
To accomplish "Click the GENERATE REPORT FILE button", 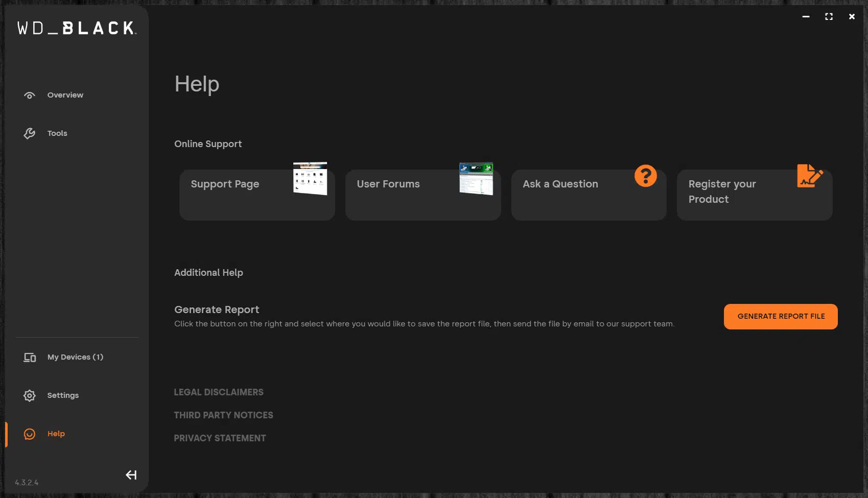I will click(x=781, y=317).
